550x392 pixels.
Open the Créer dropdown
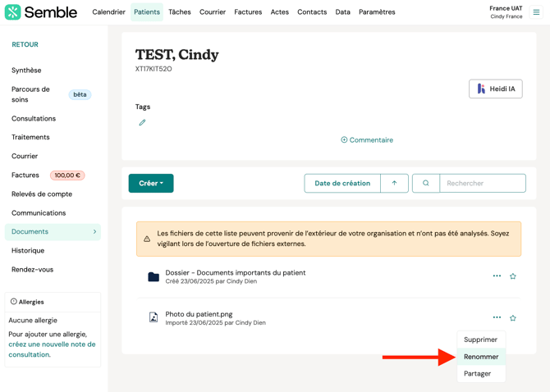pyautogui.click(x=151, y=184)
